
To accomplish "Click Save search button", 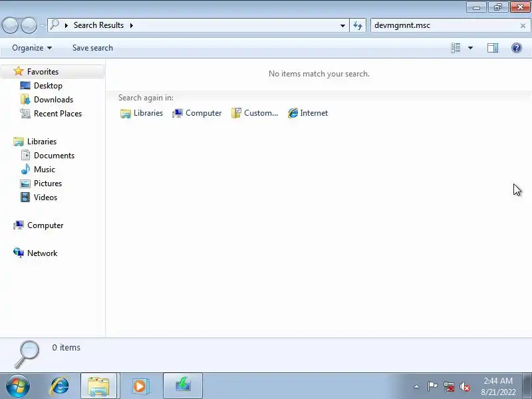I will pyautogui.click(x=92, y=48).
